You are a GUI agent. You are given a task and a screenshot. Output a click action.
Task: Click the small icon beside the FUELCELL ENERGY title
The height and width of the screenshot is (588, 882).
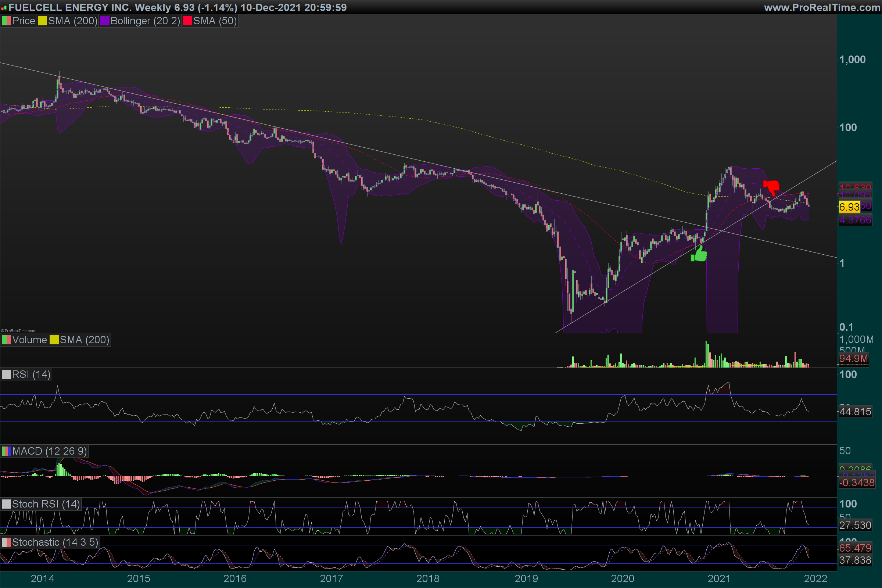coord(4,7)
